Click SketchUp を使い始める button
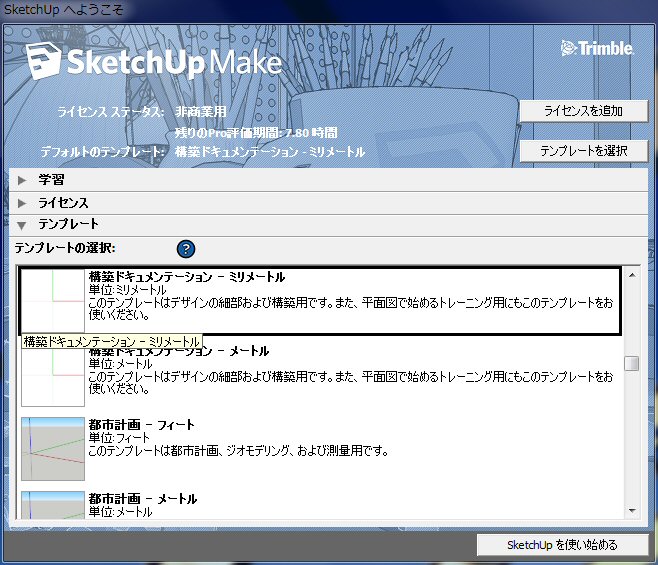This screenshot has width=658, height=565. (x=562, y=545)
